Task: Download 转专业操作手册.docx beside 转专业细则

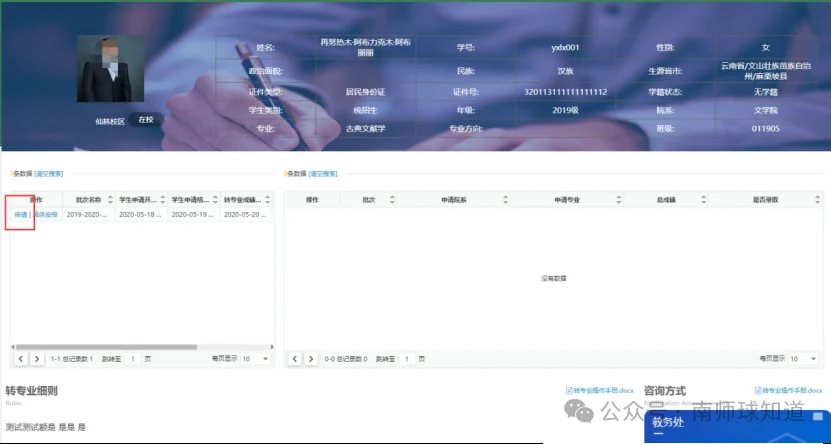Action: [600, 390]
